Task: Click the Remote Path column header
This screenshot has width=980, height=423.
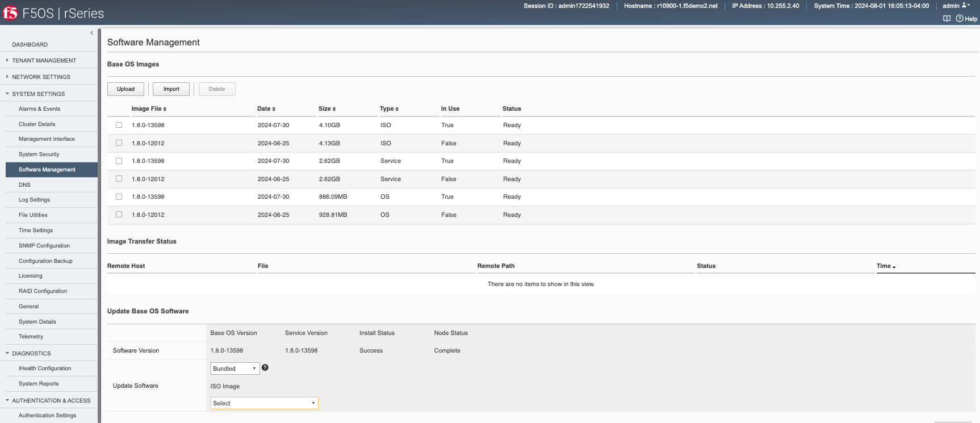Action: (496, 266)
